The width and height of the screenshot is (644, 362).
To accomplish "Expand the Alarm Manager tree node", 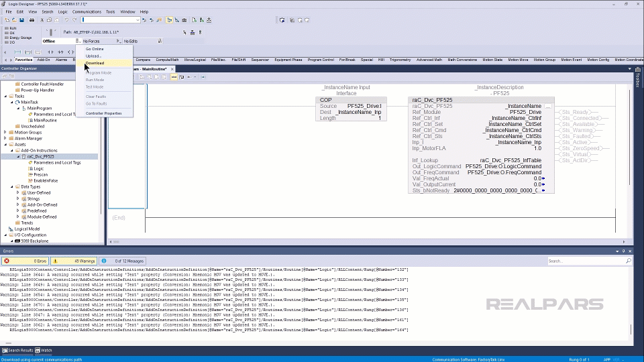I will tap(5, 138).
